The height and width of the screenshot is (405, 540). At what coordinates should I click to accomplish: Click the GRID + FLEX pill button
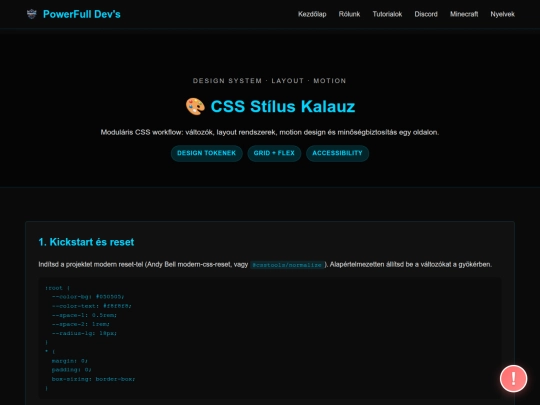point(274,153)
